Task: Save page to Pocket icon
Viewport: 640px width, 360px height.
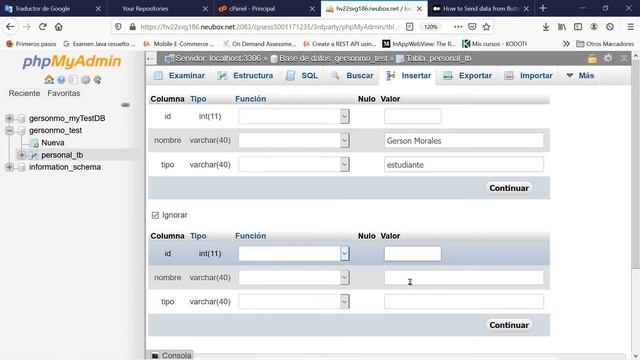Action: pyautogui.click(x=472, y=27)
